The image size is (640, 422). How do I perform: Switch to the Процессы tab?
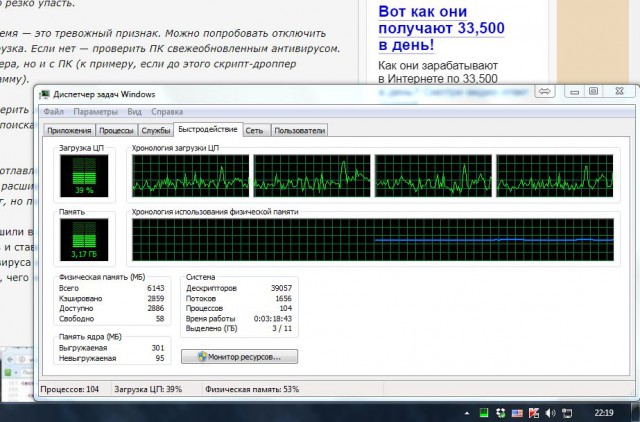click(x=116, y=131)
